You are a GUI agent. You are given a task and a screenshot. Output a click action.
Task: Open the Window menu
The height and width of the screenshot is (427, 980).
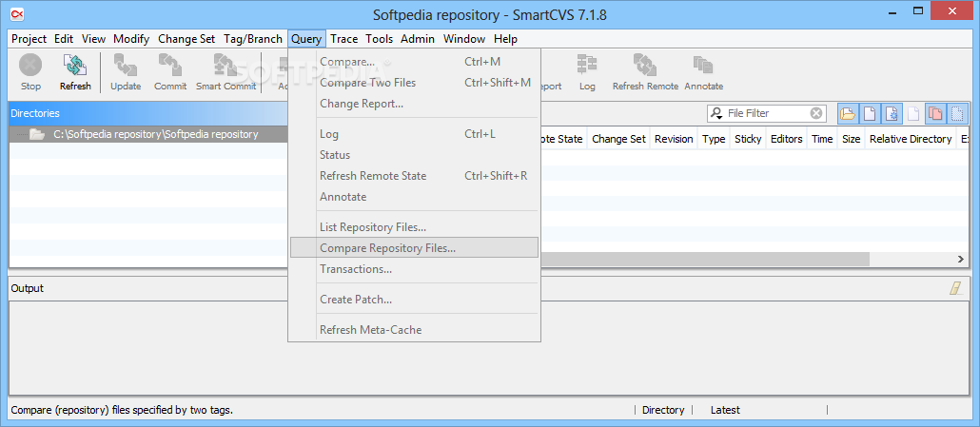pos(464,39)
